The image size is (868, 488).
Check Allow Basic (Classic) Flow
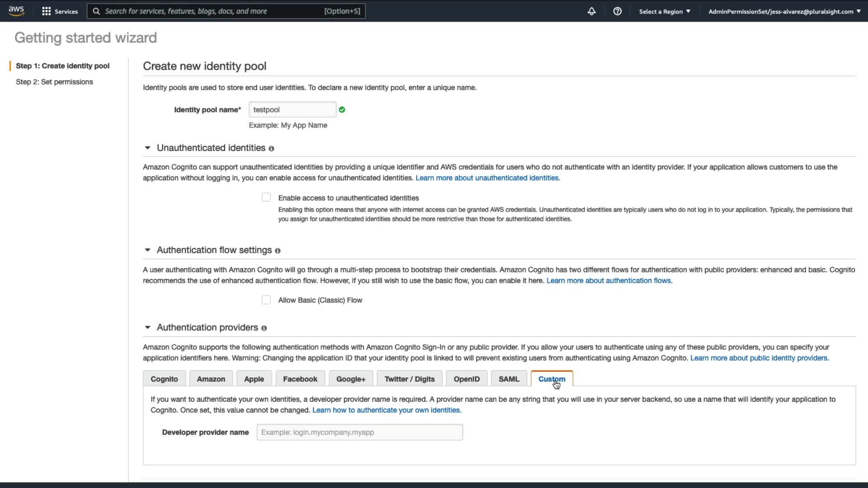(x=266, y=300)
